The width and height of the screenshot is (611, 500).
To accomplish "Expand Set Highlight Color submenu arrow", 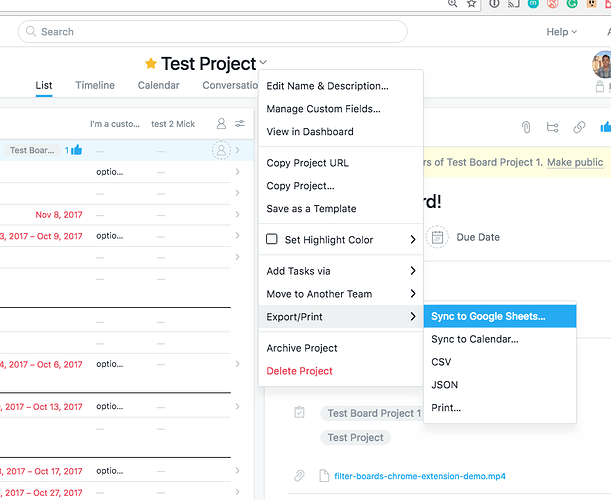I will (x=413, y=240).
